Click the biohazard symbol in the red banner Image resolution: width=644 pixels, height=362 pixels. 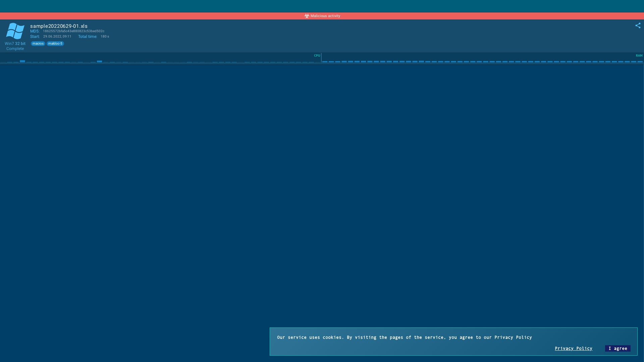pos(307,16)
